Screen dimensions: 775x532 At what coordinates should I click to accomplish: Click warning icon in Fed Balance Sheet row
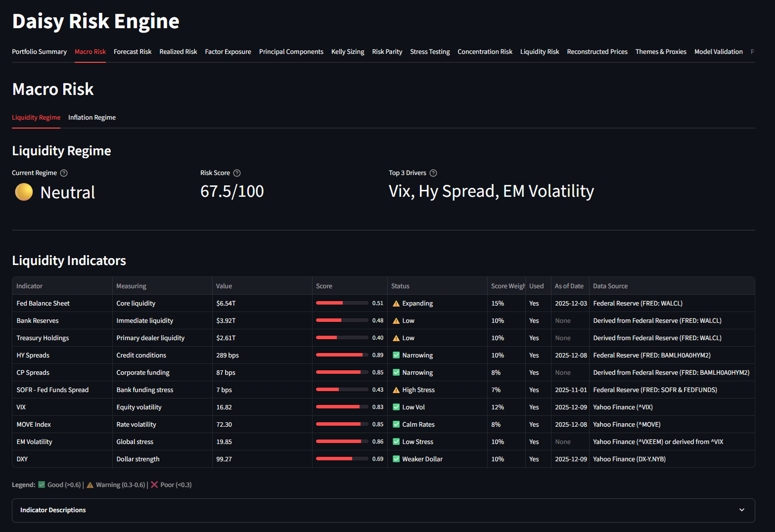pos(396,304)
